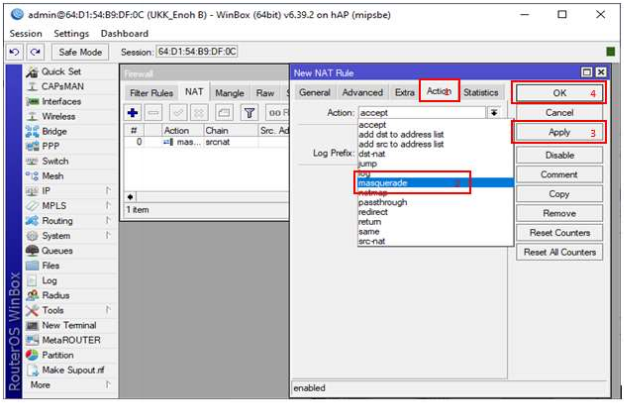Click the OK button
Viewport: 624px width, 403px height.
pos(559,93)
